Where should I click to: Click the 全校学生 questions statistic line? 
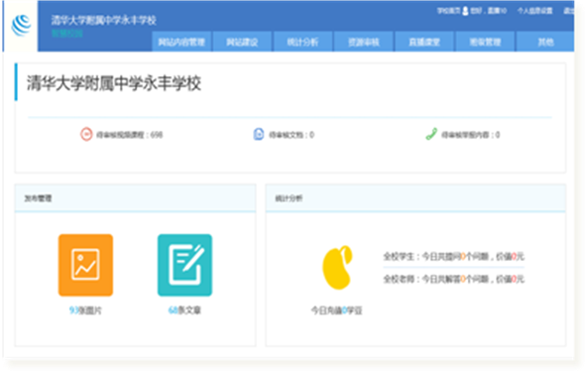[x=453, y=257]
